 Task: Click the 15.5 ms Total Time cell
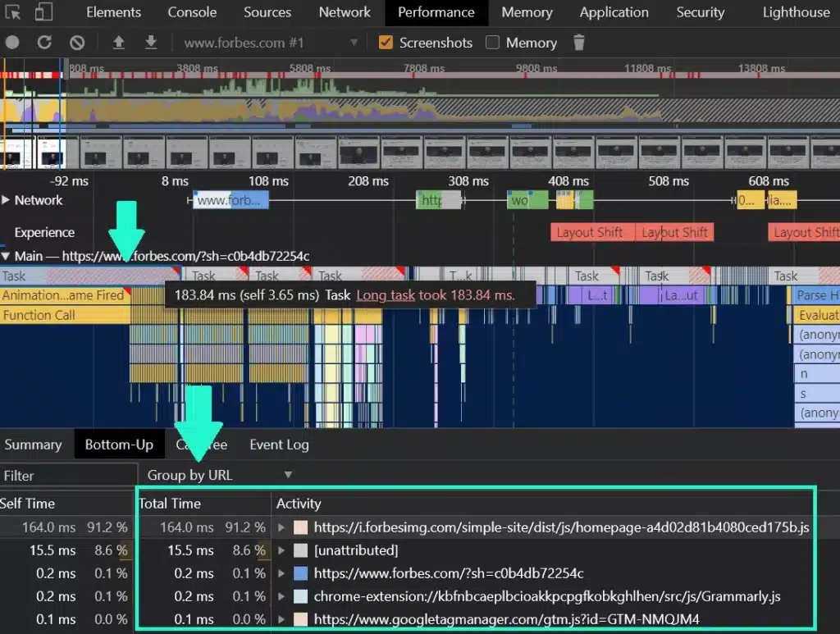[x=190, y=550]
